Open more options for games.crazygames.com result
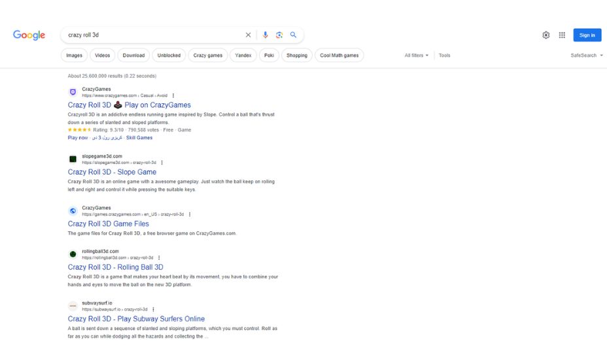 click(x=190, y=214)
